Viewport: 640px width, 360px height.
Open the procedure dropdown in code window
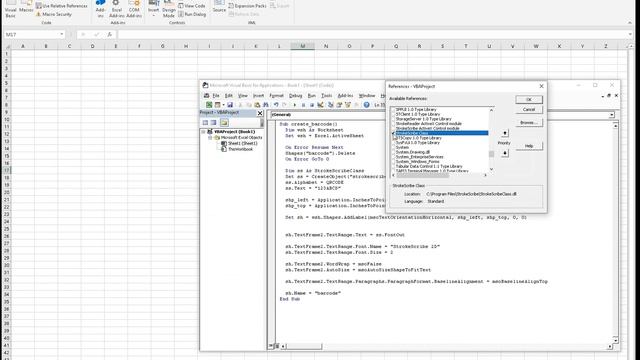(611, 115)
